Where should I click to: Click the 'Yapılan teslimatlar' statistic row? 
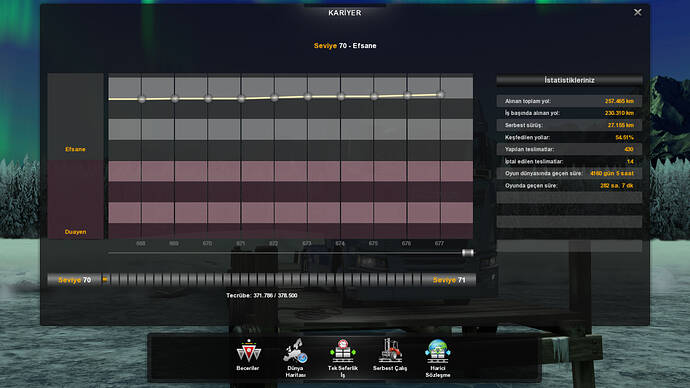(569, 149)
